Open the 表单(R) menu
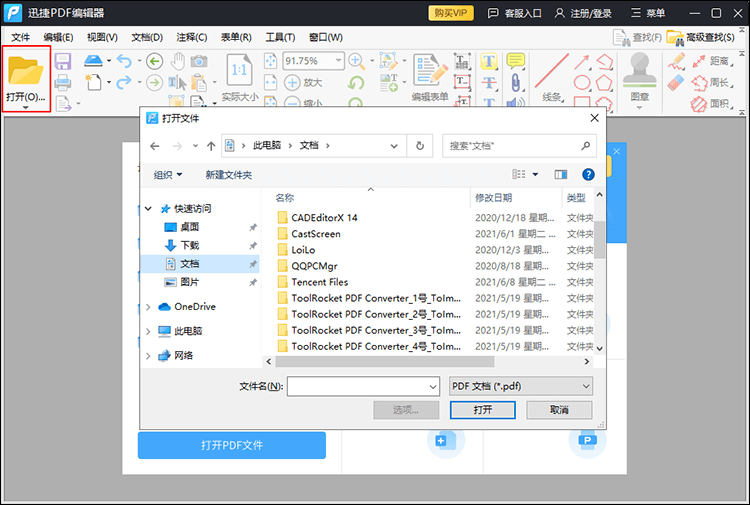Screen dimensions: 750x505 point(236,37)
